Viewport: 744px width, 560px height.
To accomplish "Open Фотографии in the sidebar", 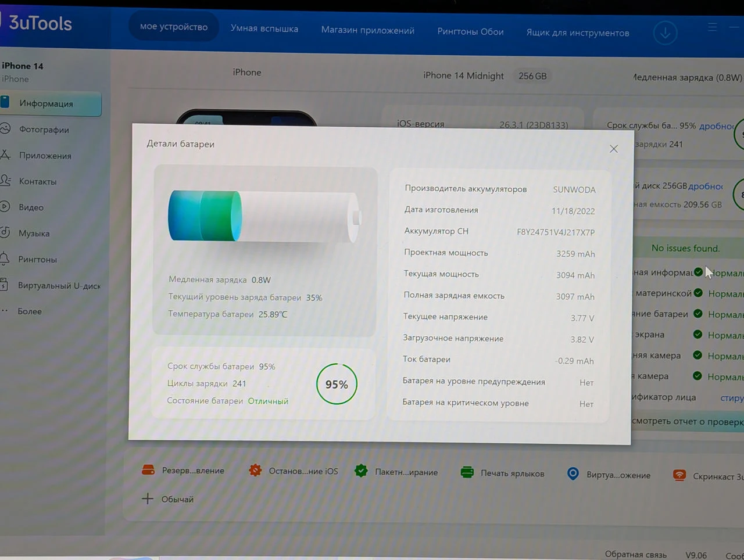I will pos(44,130).
